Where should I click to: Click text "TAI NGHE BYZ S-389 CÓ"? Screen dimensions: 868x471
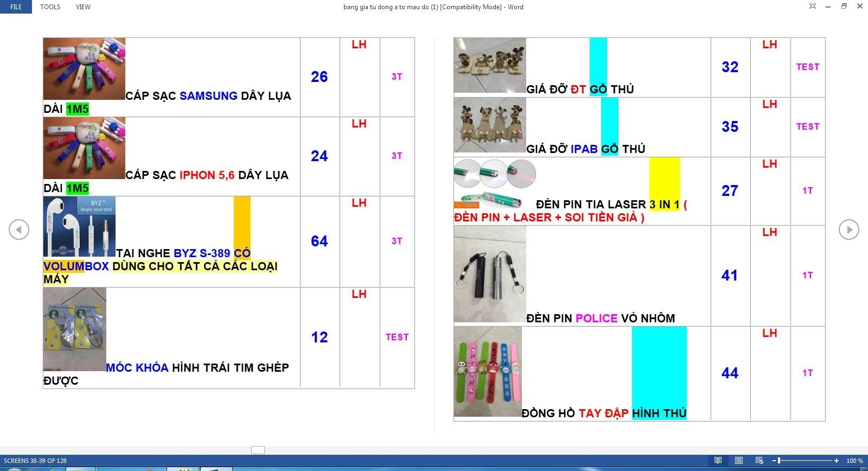(x=183, y=253)
